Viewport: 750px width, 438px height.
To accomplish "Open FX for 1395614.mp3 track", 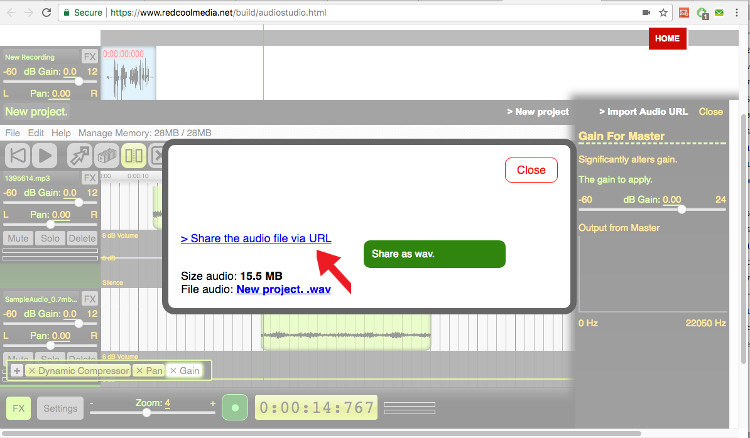I will (89, 178).
